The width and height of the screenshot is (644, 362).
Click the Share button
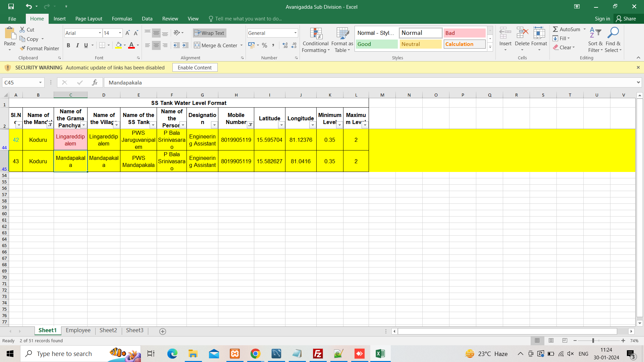pos(626,19)
